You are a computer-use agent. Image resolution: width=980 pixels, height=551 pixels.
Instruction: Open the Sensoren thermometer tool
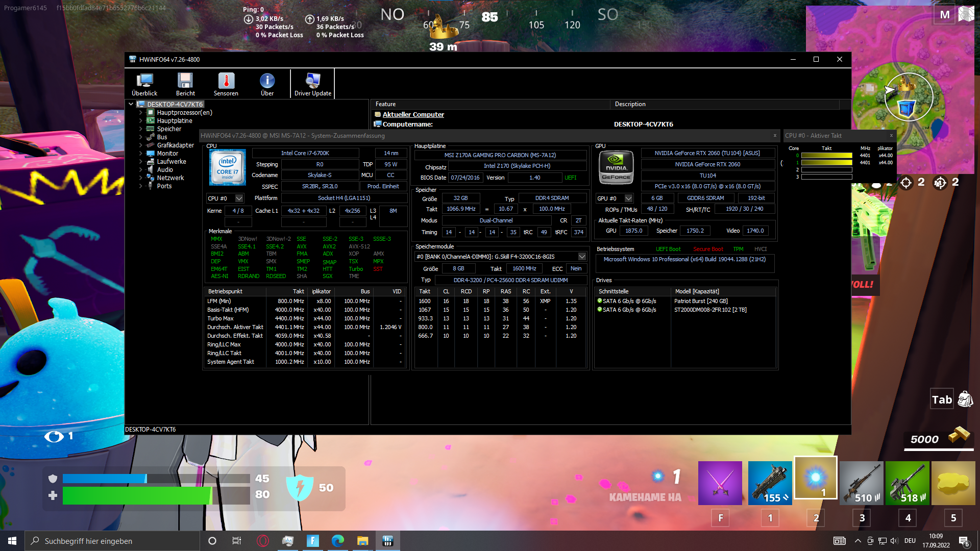[x=226, y=84]
